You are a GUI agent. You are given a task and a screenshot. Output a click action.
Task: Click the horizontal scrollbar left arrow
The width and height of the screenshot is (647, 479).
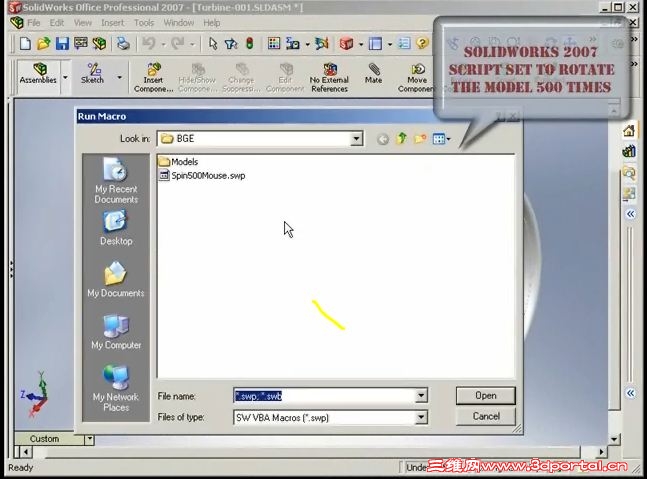[26, 452]
